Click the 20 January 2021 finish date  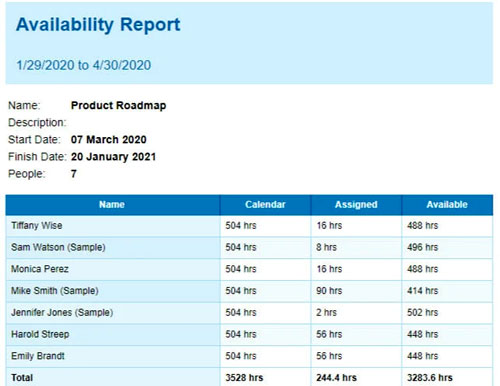(113, 157)
